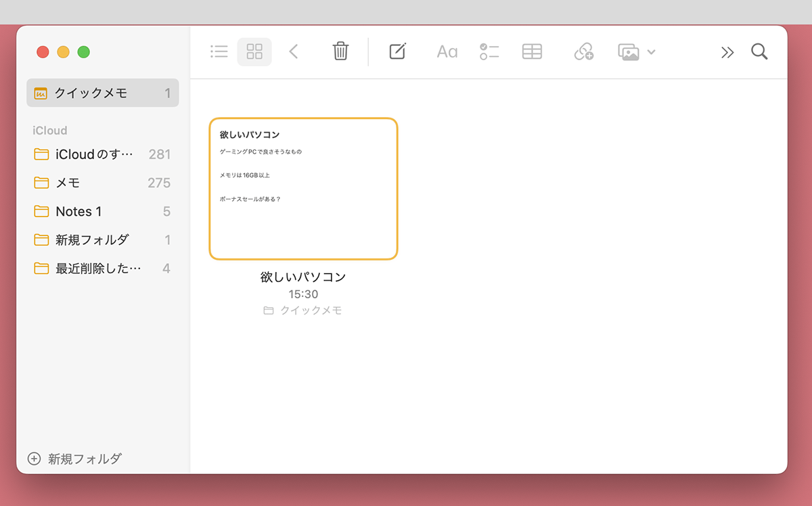The width and height of the screenshot is (812, 506).
Task: Open the photo media dropdown
Action: point(636,51)
